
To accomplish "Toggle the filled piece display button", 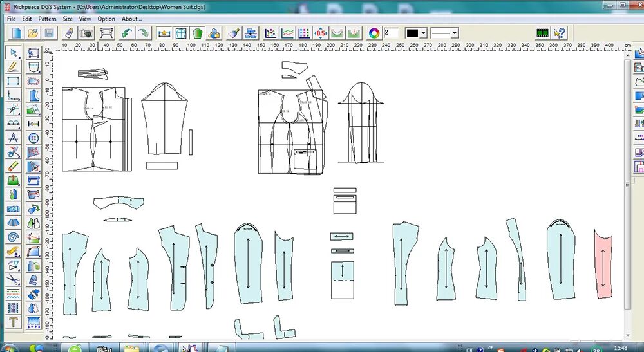I will tap(198, 33).
